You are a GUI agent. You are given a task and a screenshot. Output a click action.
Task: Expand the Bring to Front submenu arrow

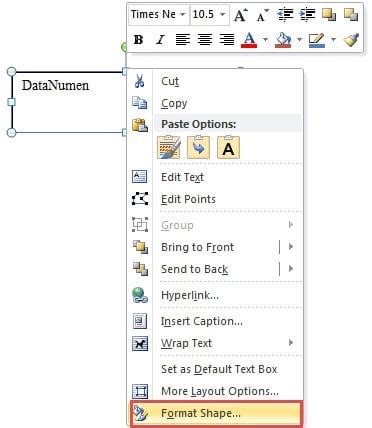click(291, 247)
